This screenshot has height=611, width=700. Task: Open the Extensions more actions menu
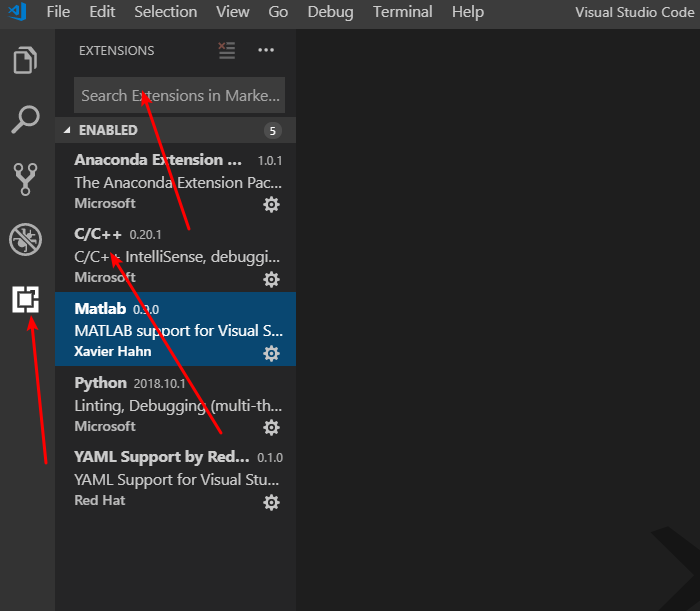click(266, 50)
